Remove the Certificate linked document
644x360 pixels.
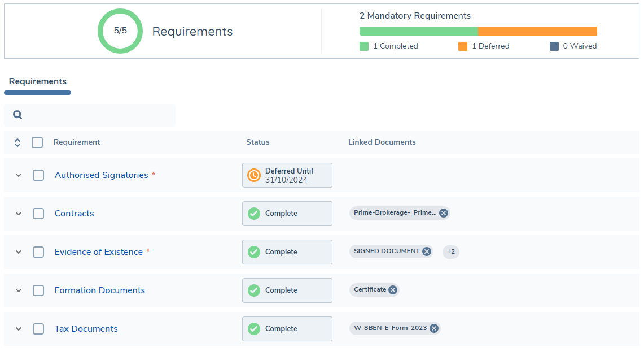point(393,290)
